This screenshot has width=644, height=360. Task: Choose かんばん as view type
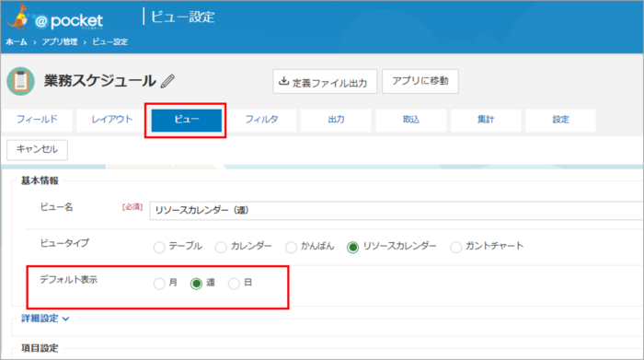point(291,248)
